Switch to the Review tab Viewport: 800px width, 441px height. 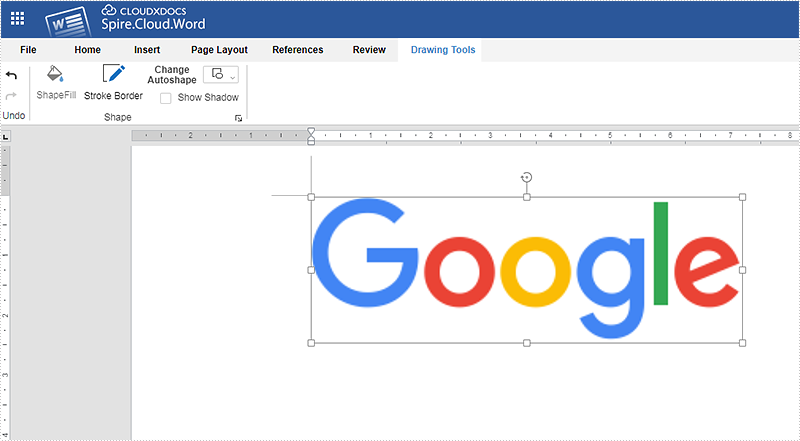(x=369, y=50)
